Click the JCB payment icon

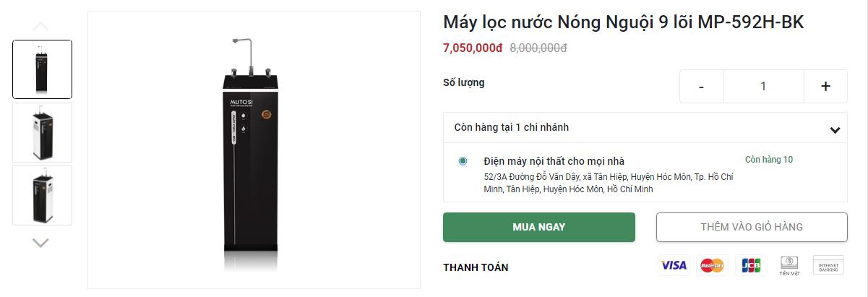tap(751, 265)
